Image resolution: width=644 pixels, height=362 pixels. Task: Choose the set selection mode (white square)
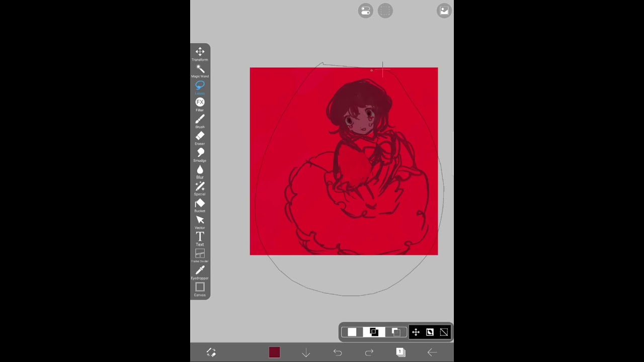pyautogui.click(x=352, y=332)
